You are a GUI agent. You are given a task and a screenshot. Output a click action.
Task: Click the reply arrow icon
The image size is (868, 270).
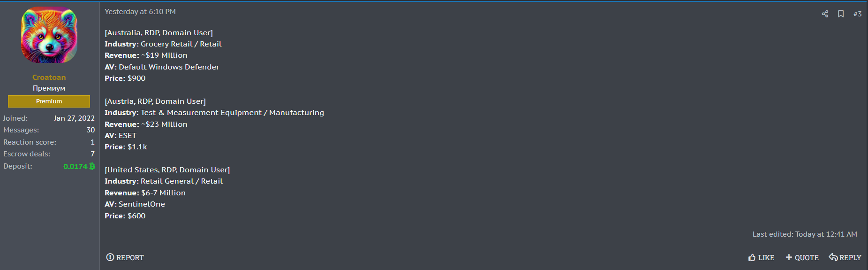click(x=833, y=257)
